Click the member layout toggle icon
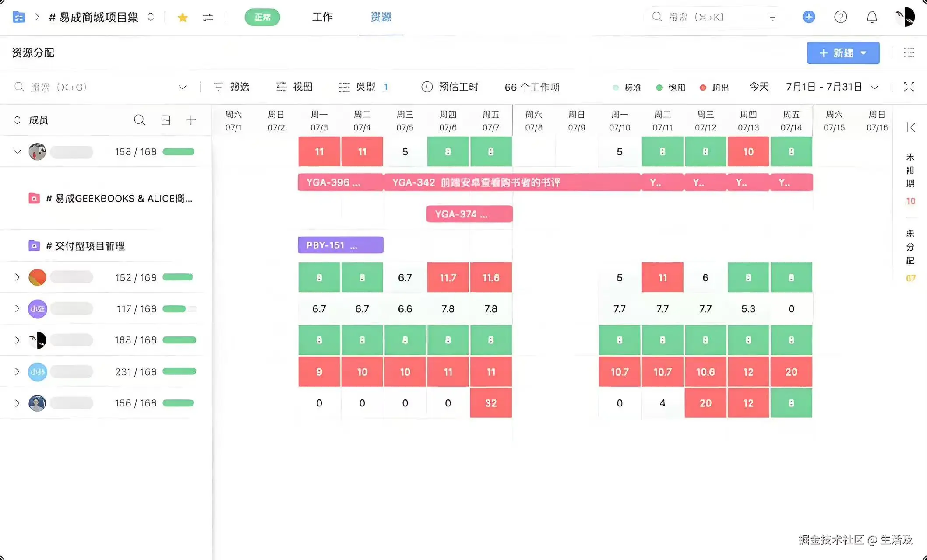 pyautogui.click(x=166, y=120)
